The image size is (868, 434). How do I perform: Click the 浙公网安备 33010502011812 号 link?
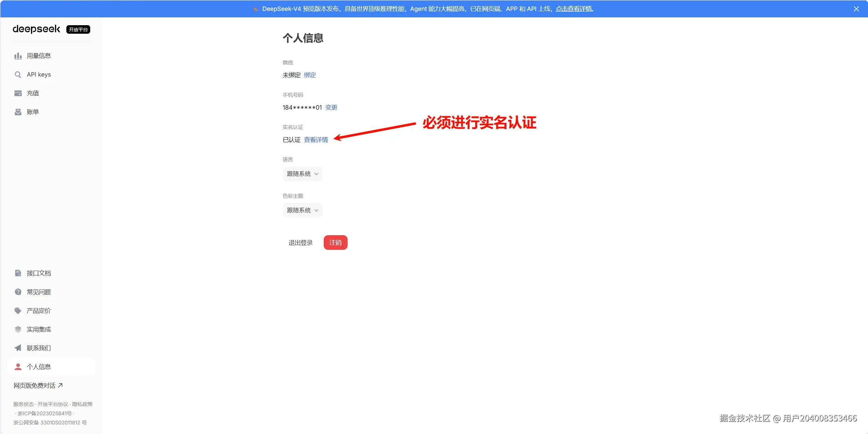(x=50, y=422)
